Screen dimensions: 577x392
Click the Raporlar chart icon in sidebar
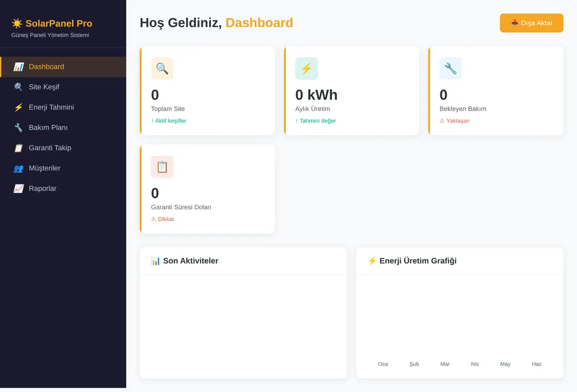click(18, 189)
